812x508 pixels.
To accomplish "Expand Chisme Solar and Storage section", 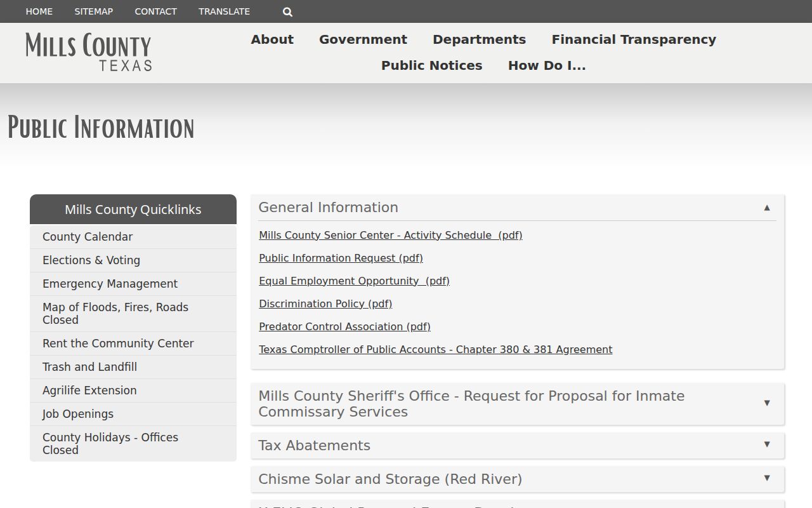I will pyautogui.click(x=518, y=479).
